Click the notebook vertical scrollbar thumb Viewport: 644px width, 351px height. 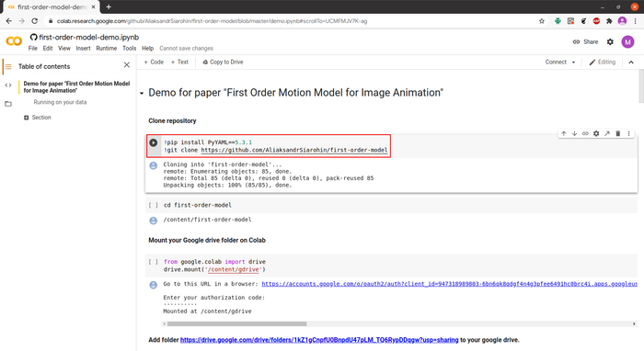point(641,86)
